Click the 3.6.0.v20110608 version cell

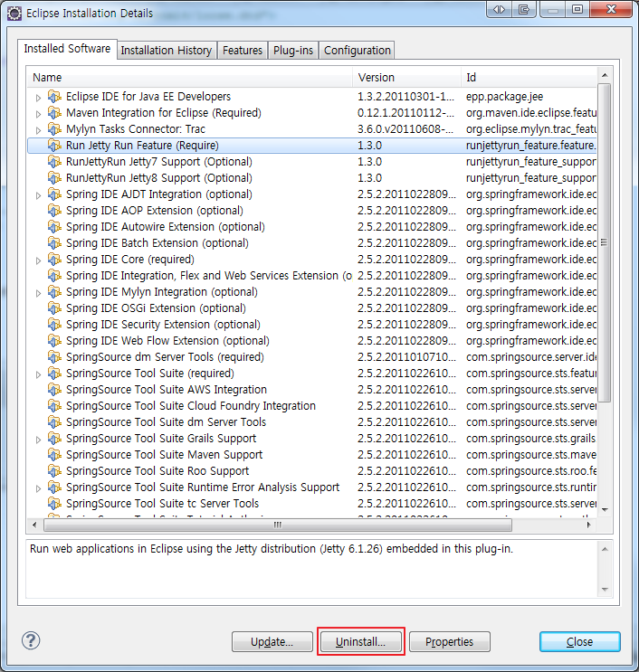(405, 129)
